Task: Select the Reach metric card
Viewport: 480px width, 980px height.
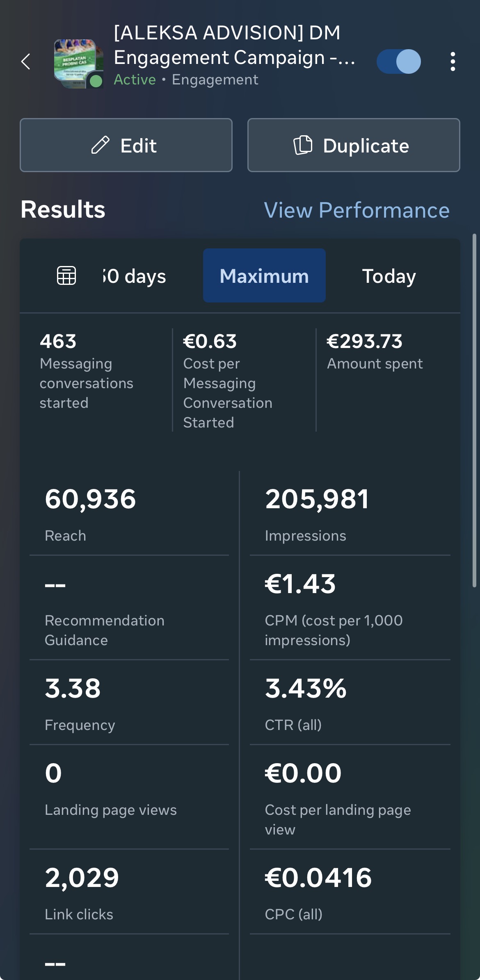Action: click(x=129, y=512)
